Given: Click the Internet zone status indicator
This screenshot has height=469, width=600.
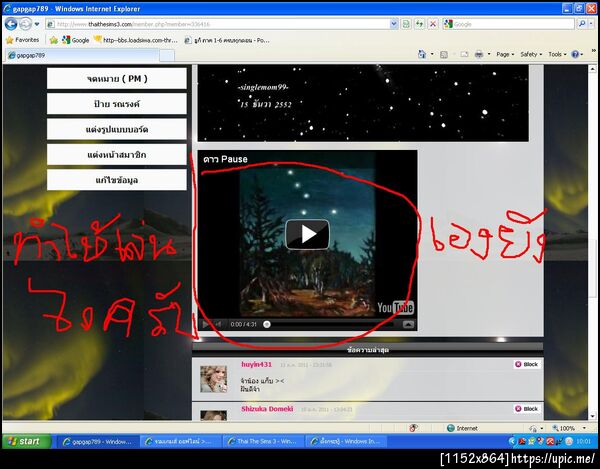Looking at the screenshot, I should point(462,428).
